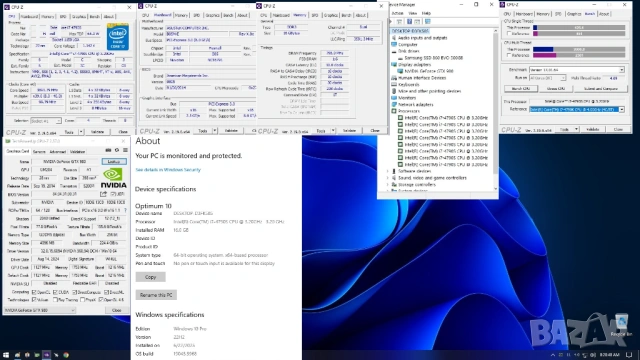
Task: Select Samsung SSD 860 EVO disk entry
Action: 433,58
